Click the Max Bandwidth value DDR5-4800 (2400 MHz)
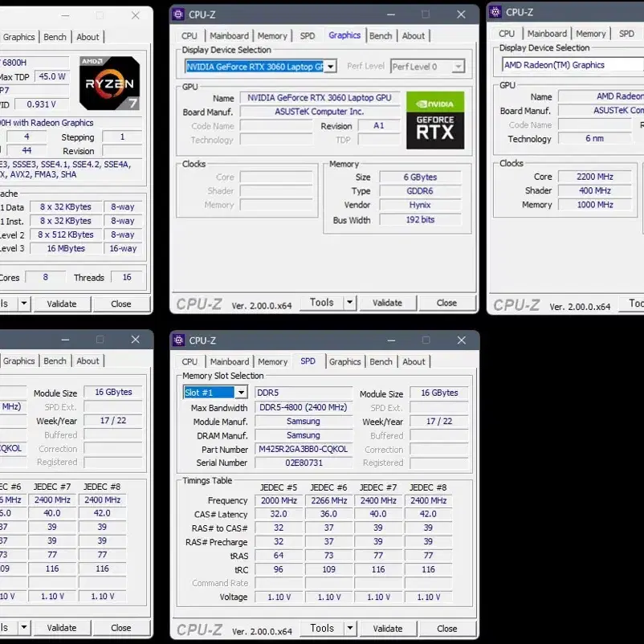The height and width of the screenshot is (644, 644). pos(304,407)
